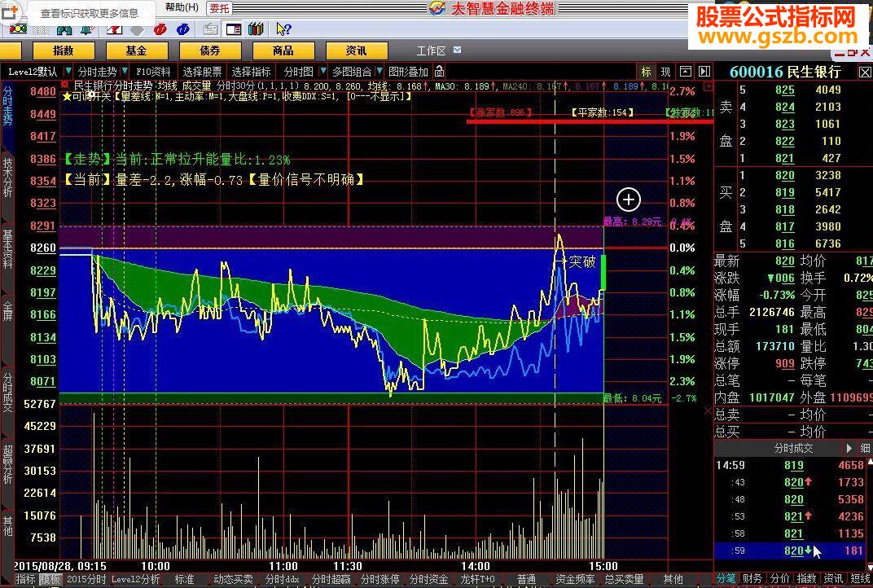Select the 技术分析 left sidebar tab

tap(7, 178)
